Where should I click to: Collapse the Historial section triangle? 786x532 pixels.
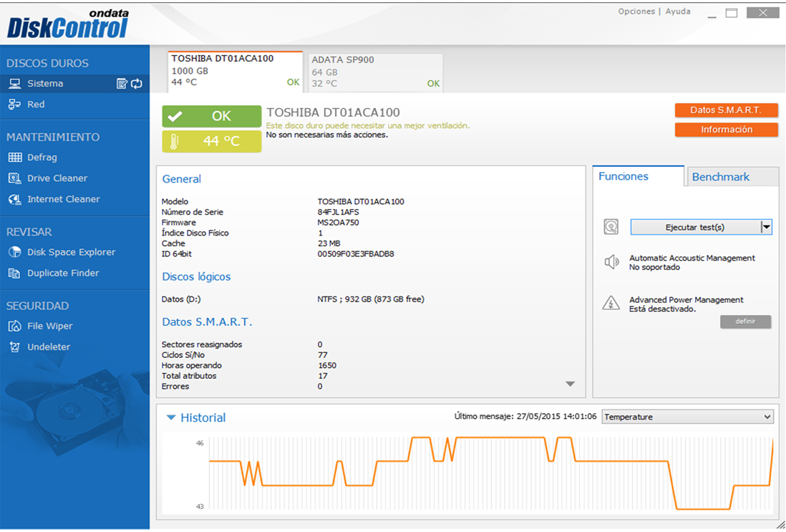tap(171, 417)
